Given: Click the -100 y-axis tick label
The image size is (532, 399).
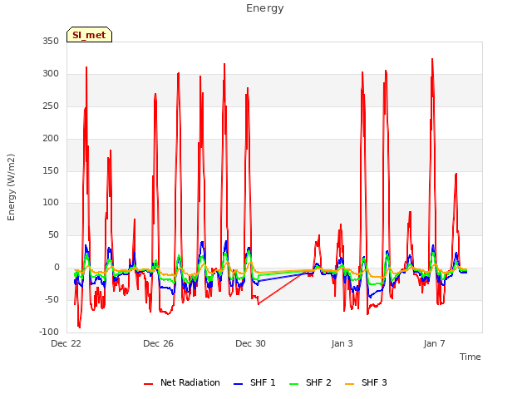Looking at the screenshot, I should (x=49, y=332).
